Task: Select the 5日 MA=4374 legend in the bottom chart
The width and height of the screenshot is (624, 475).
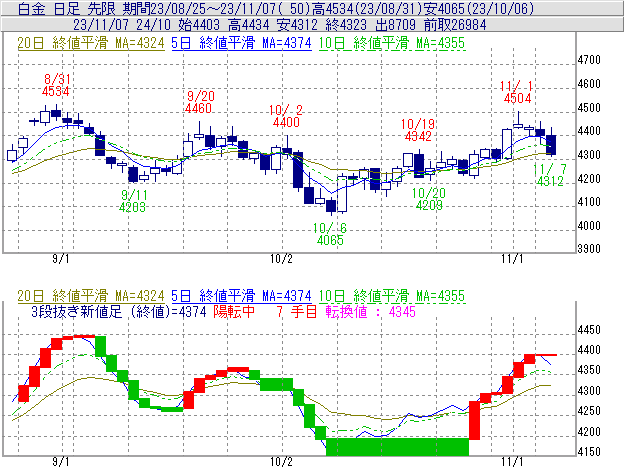Action: click(241, 296)
